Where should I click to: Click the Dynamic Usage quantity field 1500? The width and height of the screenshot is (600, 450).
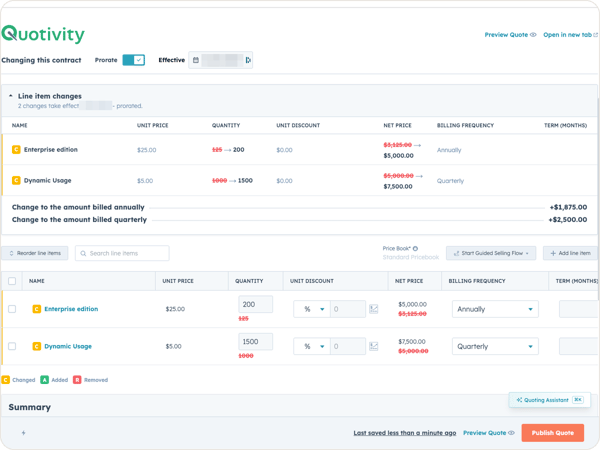tap(255, 341)
